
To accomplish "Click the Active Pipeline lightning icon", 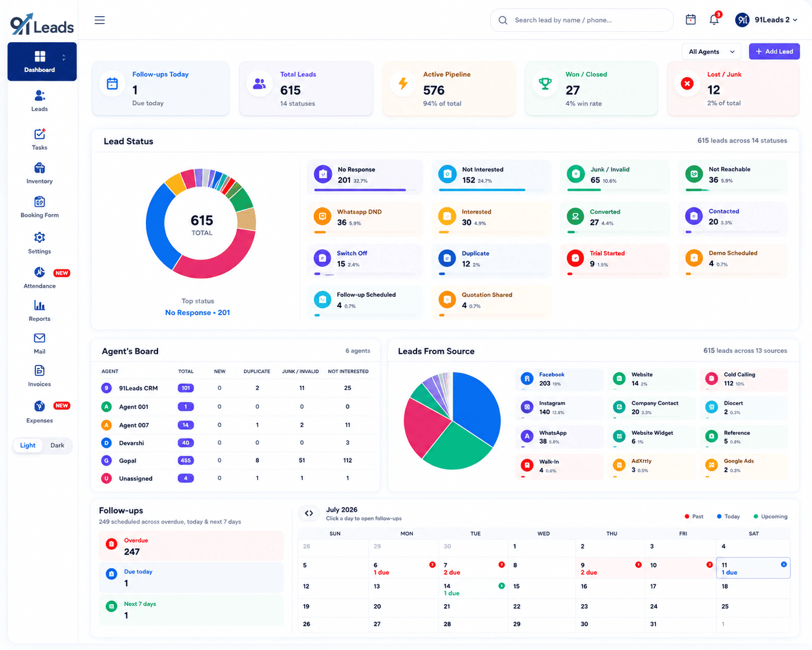I will [403, 83].
